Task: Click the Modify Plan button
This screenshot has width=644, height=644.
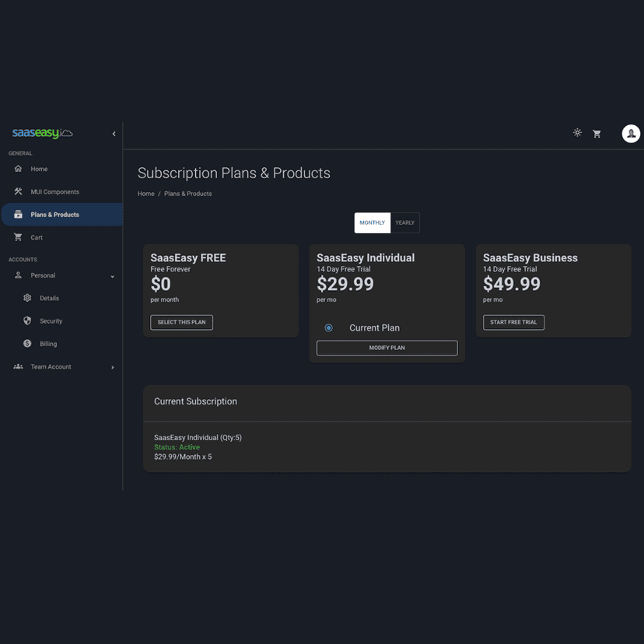Action: 387,348
